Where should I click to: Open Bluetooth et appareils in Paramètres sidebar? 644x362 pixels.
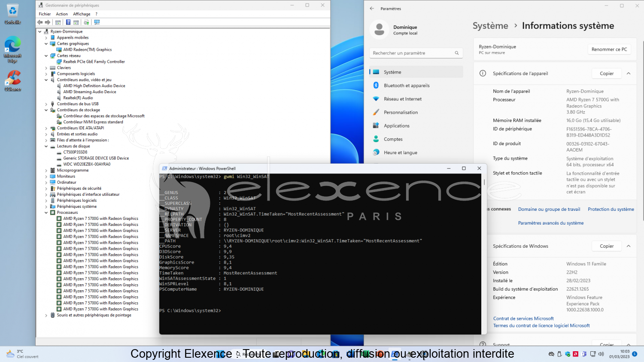point(416,85)
